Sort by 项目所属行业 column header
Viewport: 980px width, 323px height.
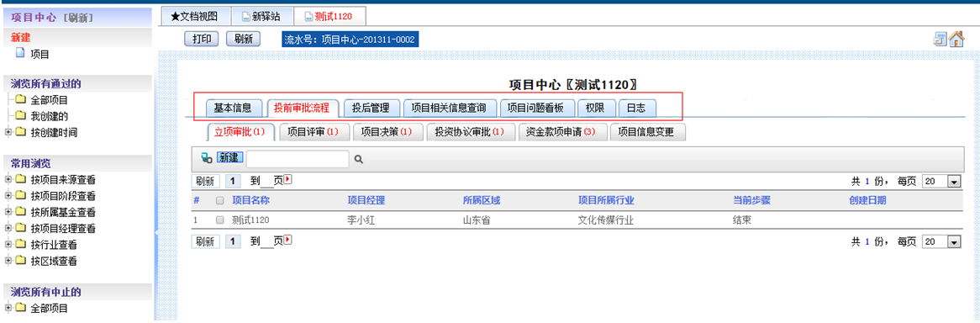tap(606, 201)
